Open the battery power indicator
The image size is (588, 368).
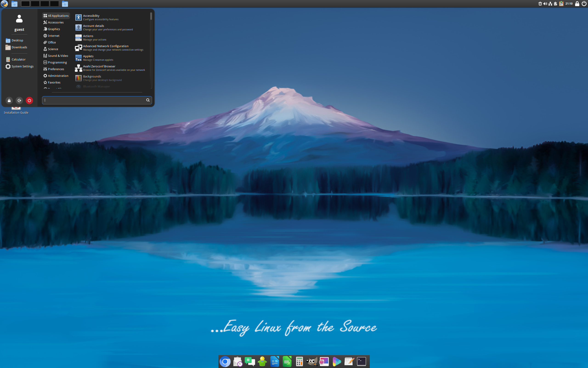click(x=555, y=4)
